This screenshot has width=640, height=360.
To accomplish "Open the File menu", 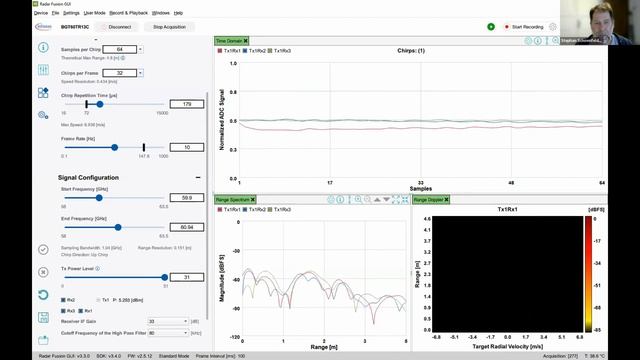I will [56, 13].
